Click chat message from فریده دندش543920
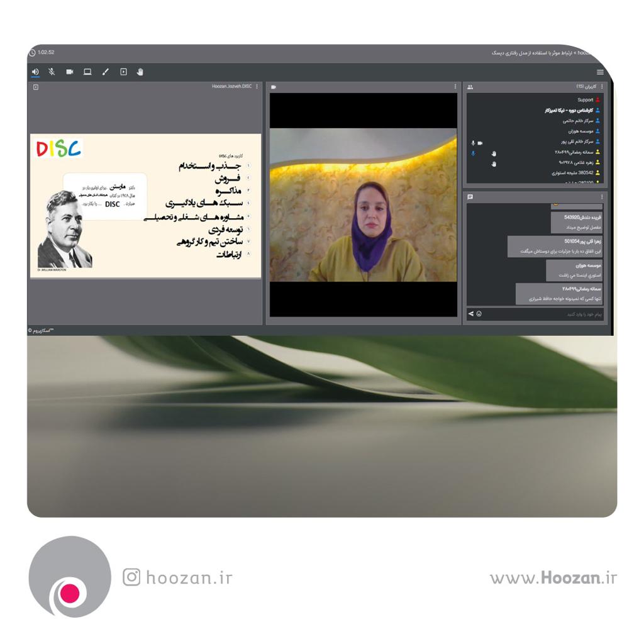 [577, 222]
